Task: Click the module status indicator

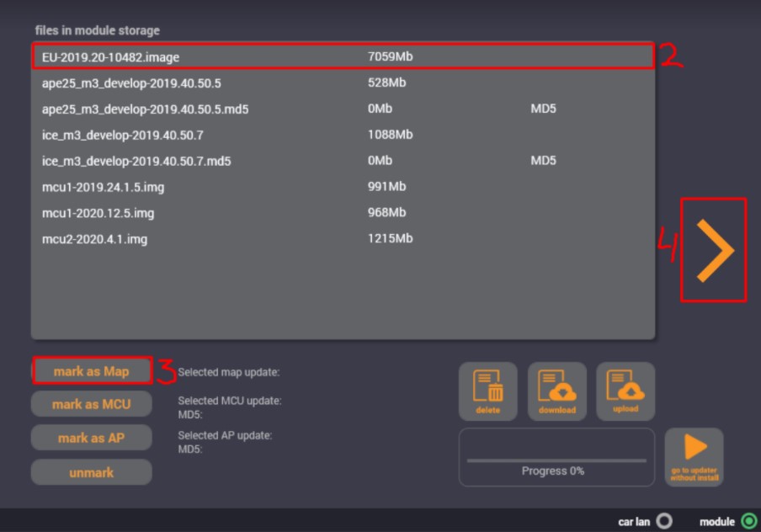Action: click(748, 521)
